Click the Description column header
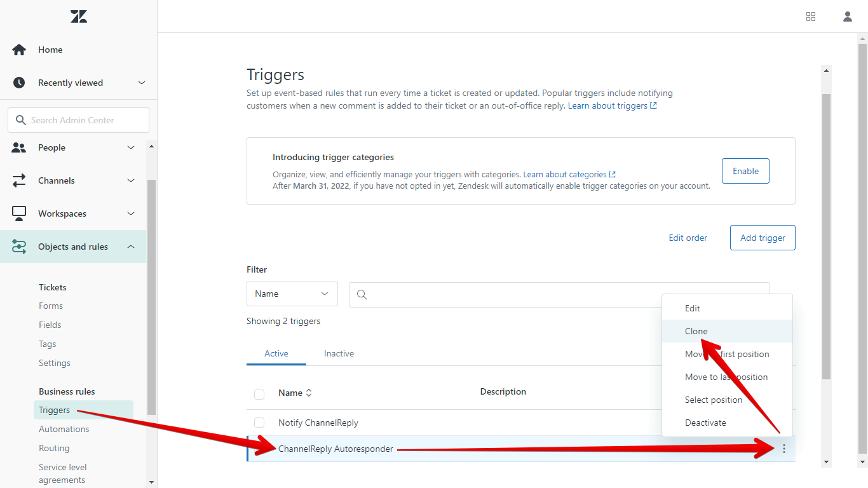This screenshot has height=488, width=868. (x=503, y=391)
